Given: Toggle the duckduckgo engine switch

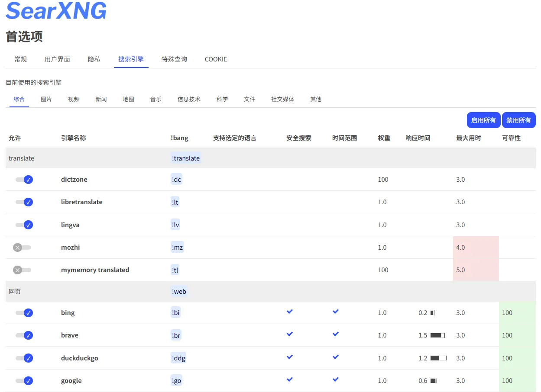Looking at the screenshot, I should pyautogui.click(x=24, y=358).
